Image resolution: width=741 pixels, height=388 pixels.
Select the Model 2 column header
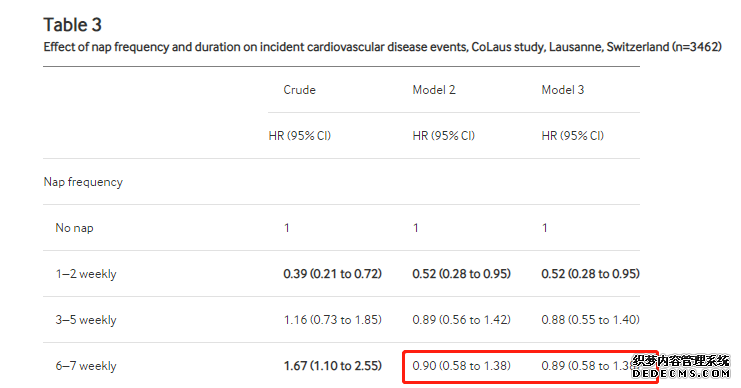coord(433,90)
